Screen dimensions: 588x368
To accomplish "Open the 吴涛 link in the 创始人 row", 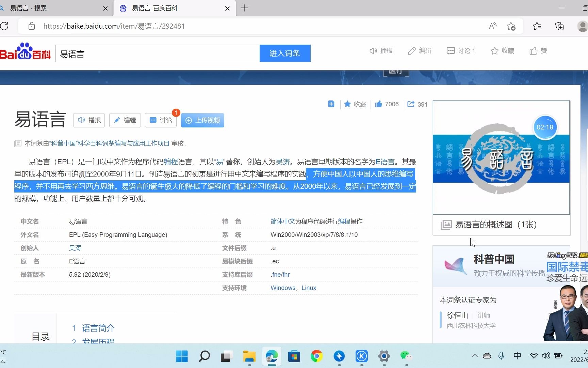I will tap(75, 248).
